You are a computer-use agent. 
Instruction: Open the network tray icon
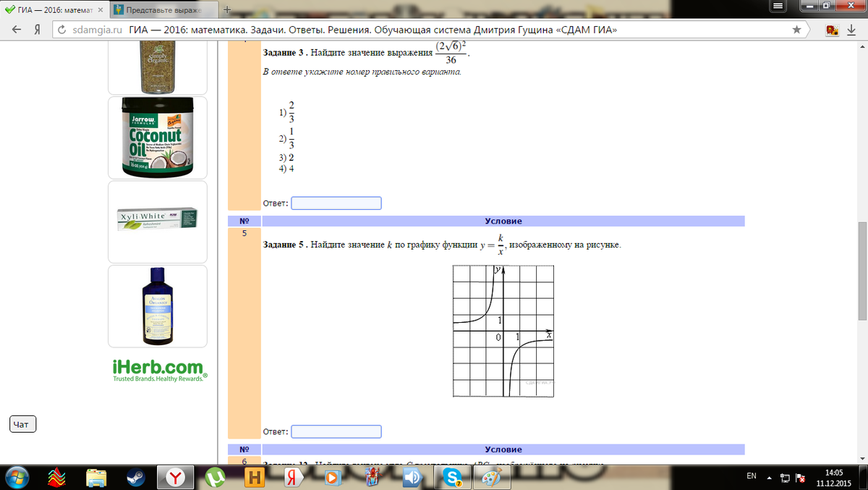coord(784,478)
